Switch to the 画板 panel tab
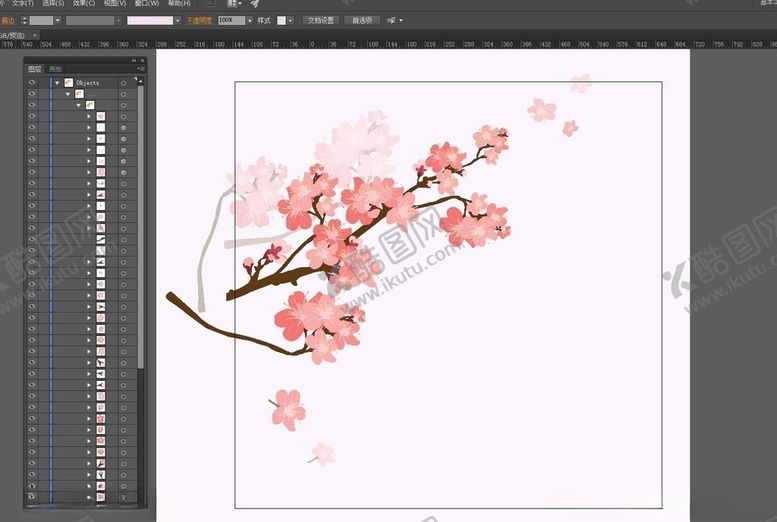Screen dimensions: 777x522 point(56,69)
